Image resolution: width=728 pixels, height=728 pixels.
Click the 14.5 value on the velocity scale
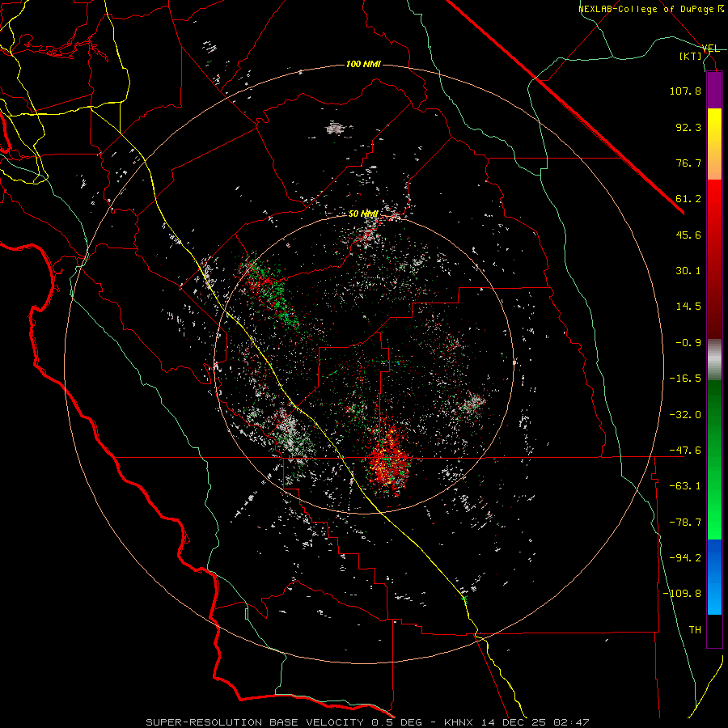[x=688, y=307]
